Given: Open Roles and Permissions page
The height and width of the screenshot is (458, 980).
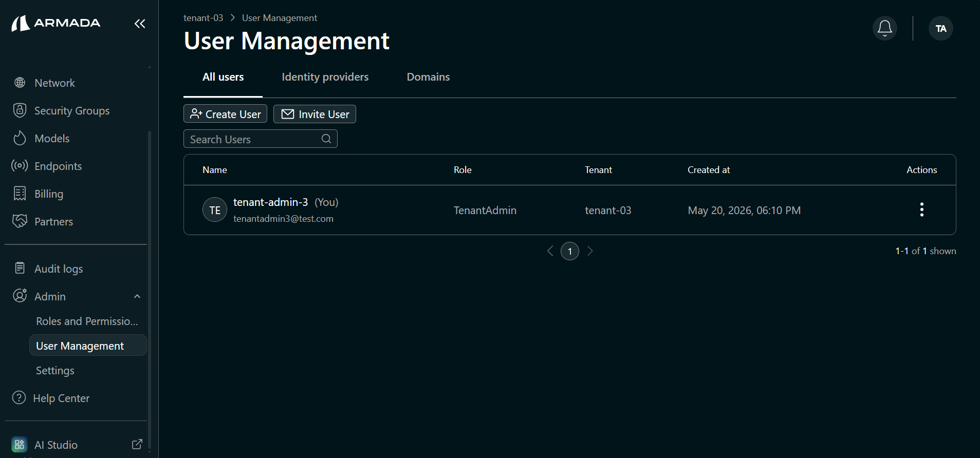Looking at the screenshot, I should pyautogui.click(x=87, y=321).
